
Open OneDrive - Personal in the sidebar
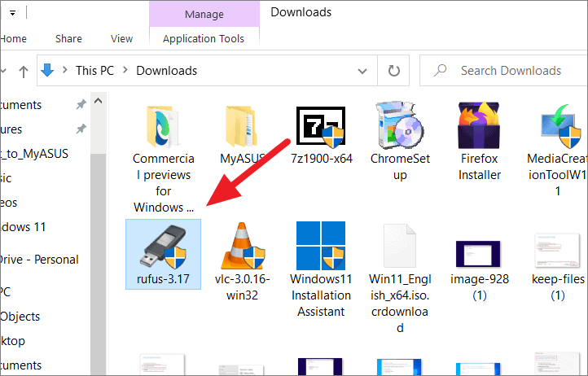pos(39,260)
